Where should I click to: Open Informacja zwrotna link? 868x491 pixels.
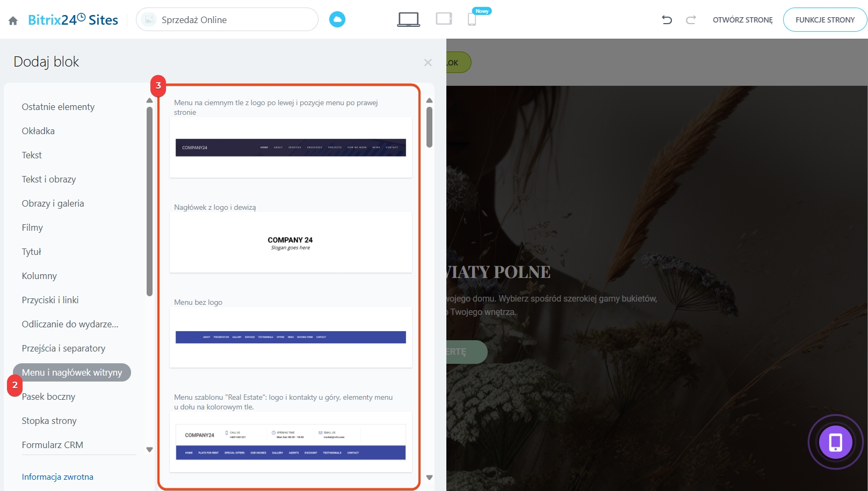click(57, 477)
